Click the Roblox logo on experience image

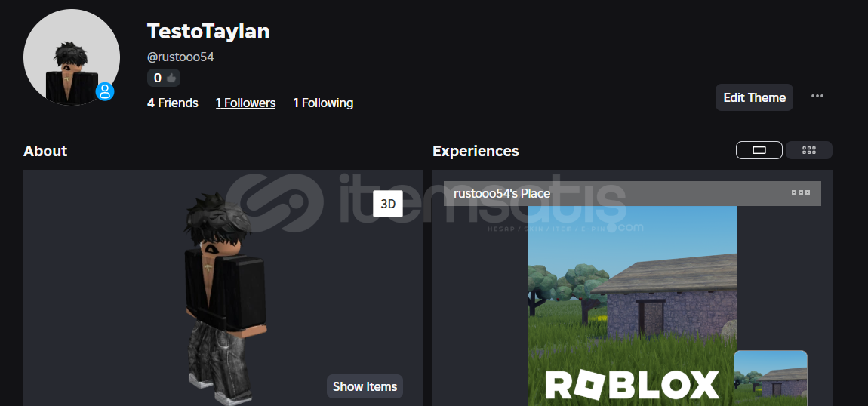[x=633, y=385]
